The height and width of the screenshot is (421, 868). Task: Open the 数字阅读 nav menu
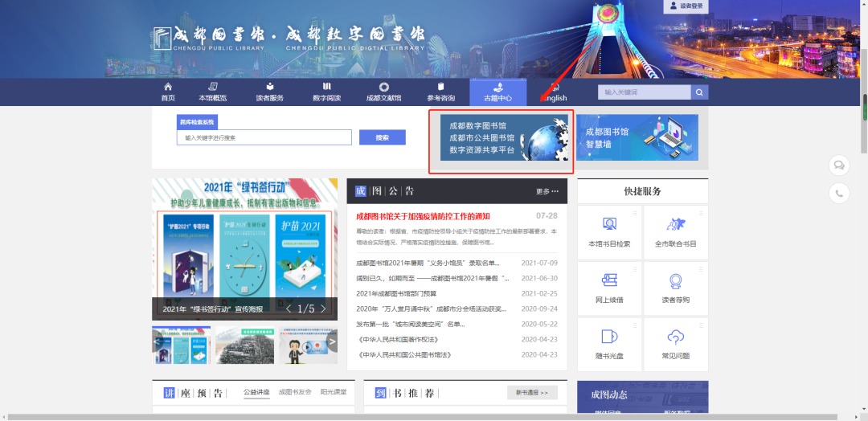coord(326,92)
